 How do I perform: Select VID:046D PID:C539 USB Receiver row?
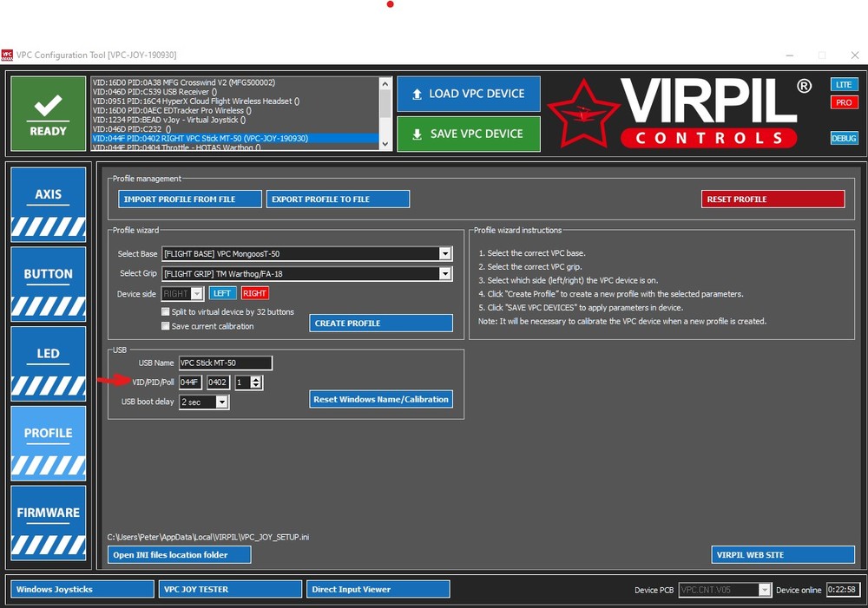coord(234,92)
